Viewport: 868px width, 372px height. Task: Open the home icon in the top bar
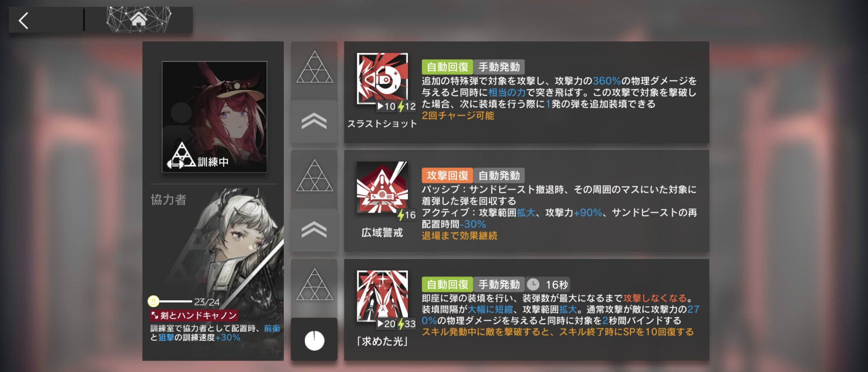(x=138, y=20)
